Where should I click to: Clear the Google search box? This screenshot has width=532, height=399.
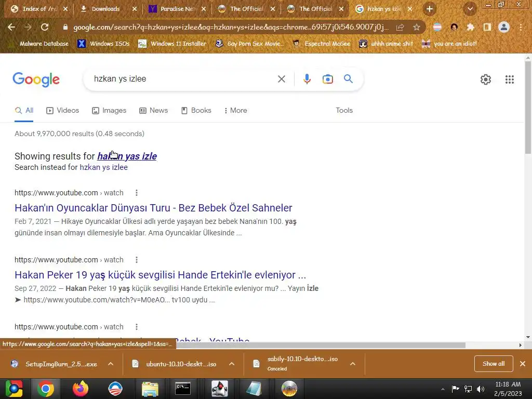[281, 79]
